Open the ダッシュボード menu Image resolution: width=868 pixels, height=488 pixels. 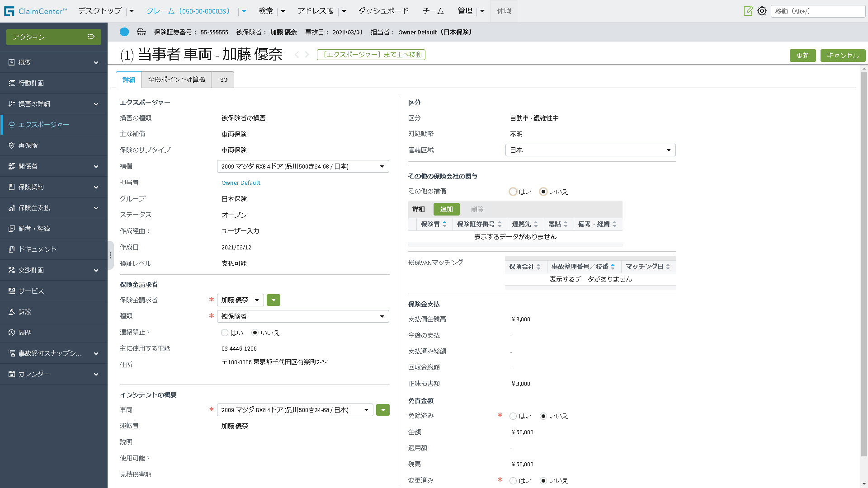coord(383,11)
